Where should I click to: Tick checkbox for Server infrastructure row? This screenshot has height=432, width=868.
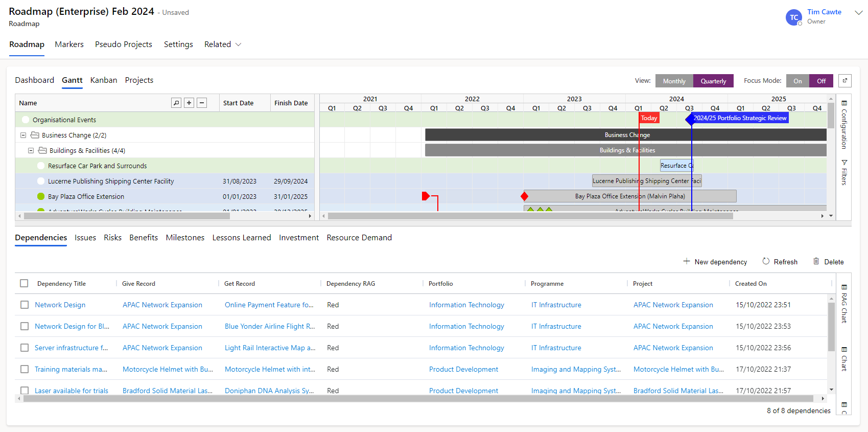(24, 348)
